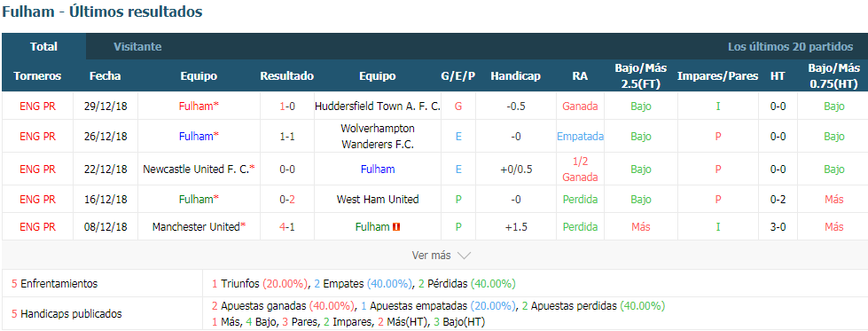Click the 4-1 result score
Viewport: 868px width, 331px height.
click(286, 227)
